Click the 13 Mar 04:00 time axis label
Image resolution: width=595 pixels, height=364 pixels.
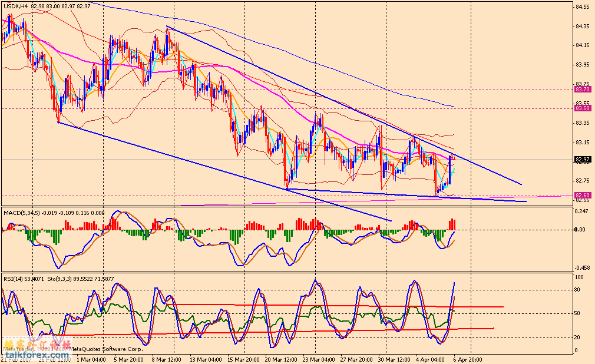[x=206, y=359]
